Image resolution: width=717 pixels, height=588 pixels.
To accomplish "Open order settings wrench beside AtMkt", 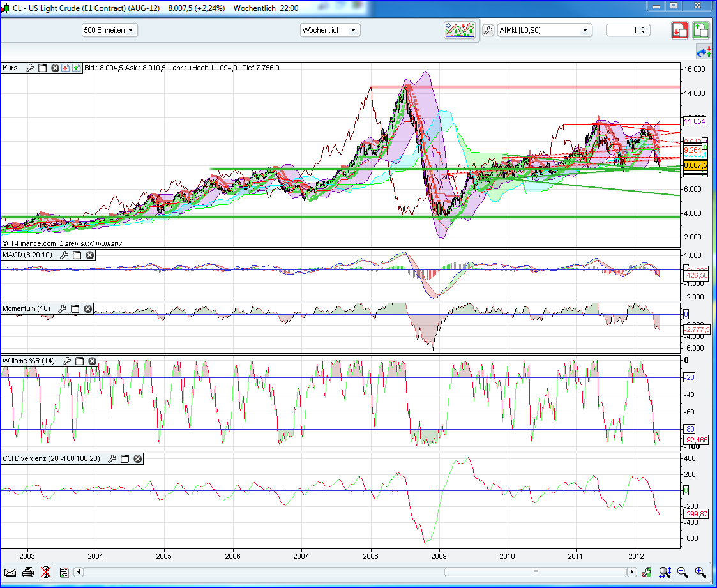I will coord(488,30).
